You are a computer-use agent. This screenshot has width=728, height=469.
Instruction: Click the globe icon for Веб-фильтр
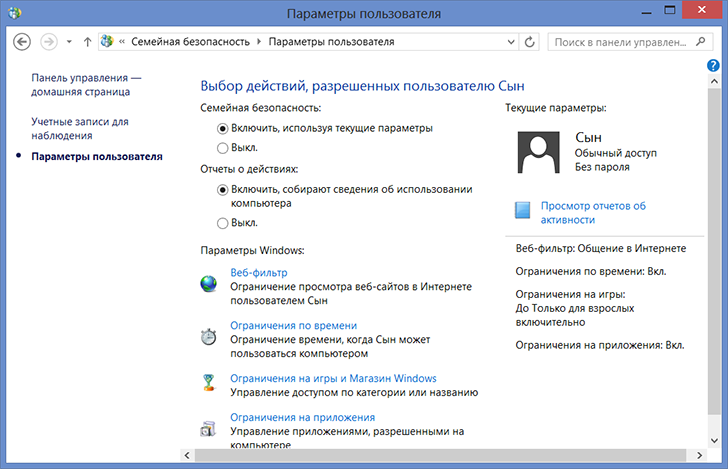[208, 283]
